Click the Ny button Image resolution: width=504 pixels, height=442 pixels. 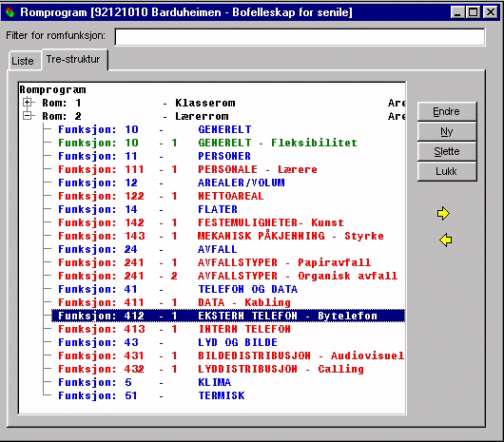coord(446,131)
